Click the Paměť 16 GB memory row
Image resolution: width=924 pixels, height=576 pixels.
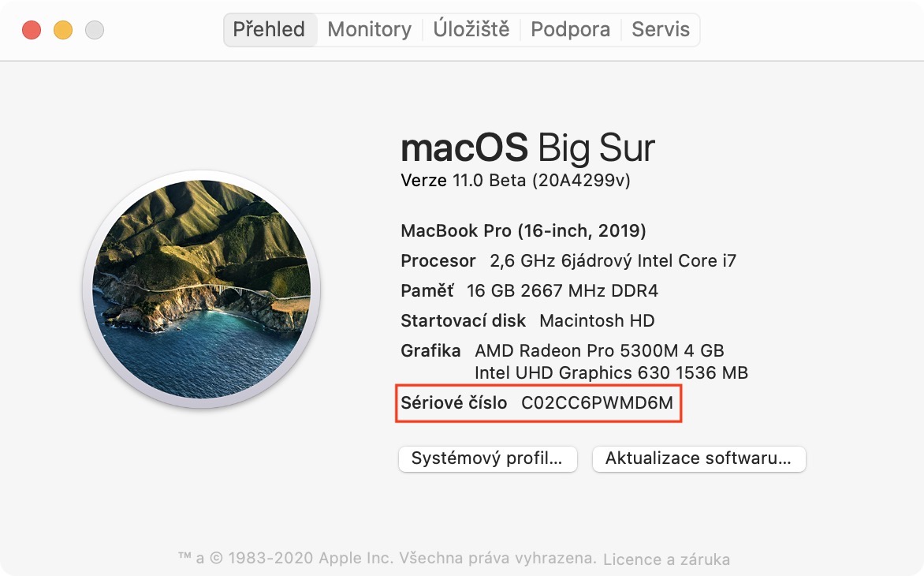pyautogui.click(x=529, y=291)
